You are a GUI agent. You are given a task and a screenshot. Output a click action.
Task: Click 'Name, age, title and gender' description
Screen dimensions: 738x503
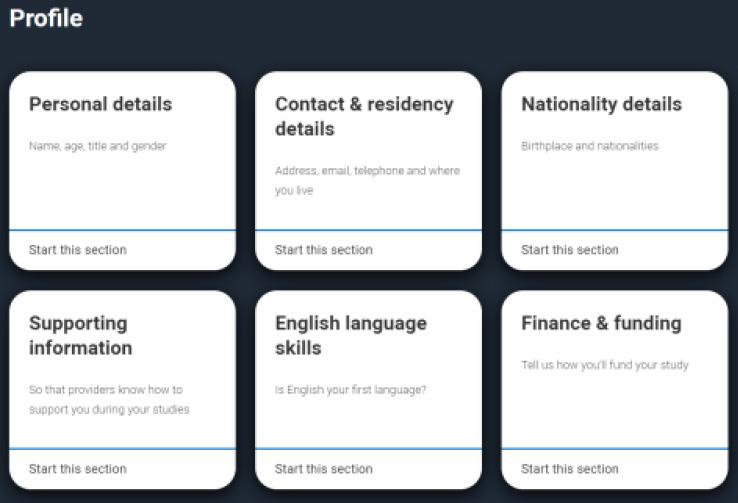click(97, 146)
